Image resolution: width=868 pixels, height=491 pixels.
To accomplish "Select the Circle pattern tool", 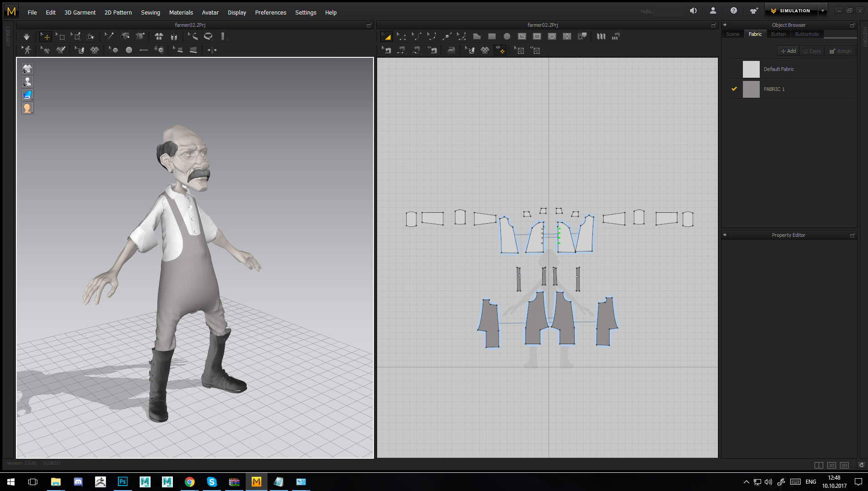I will (x=507, y=36).
